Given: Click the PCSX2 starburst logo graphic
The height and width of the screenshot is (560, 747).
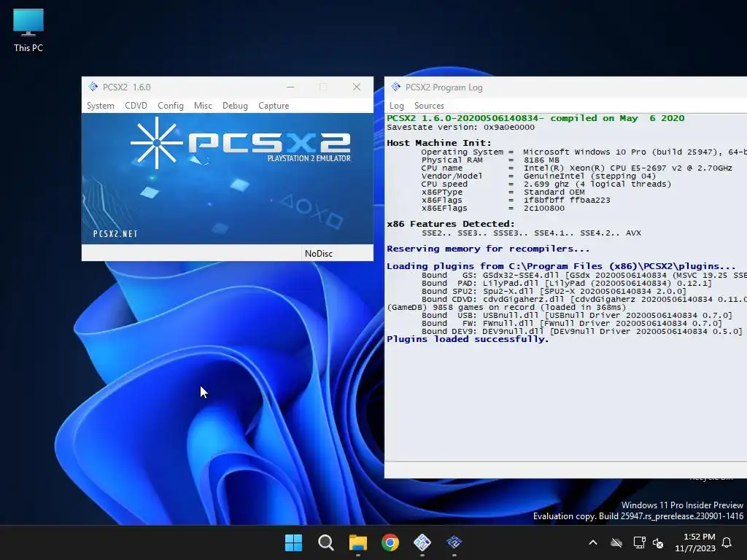Looking at the screenshot, I should pos(156,143).
